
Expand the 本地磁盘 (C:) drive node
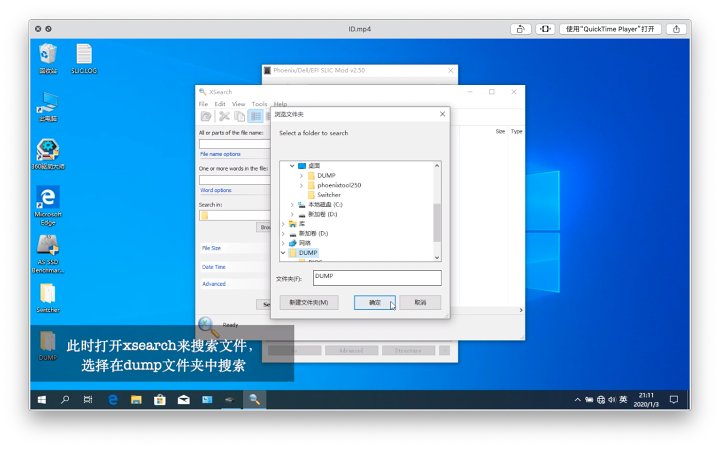coord(291,204)
